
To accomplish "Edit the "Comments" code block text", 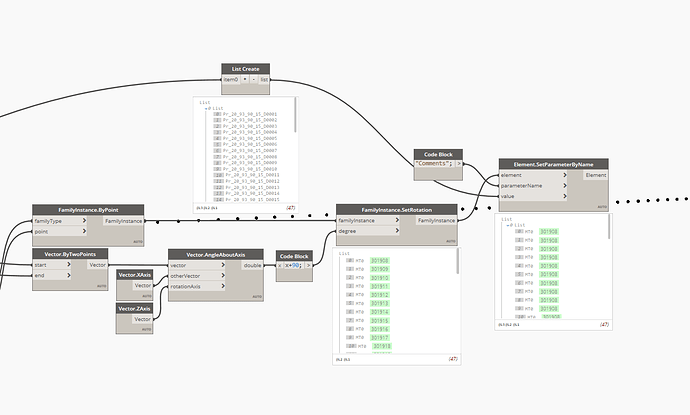I will coord(434,163).
